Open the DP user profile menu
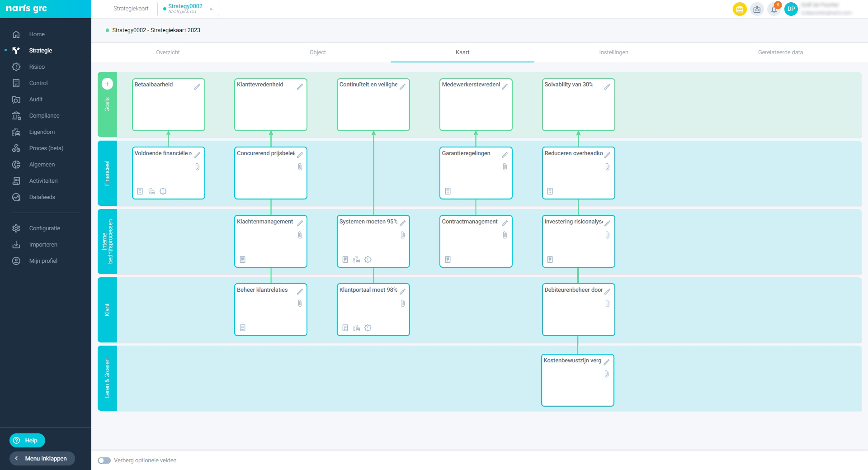 (x=791, y=9)
